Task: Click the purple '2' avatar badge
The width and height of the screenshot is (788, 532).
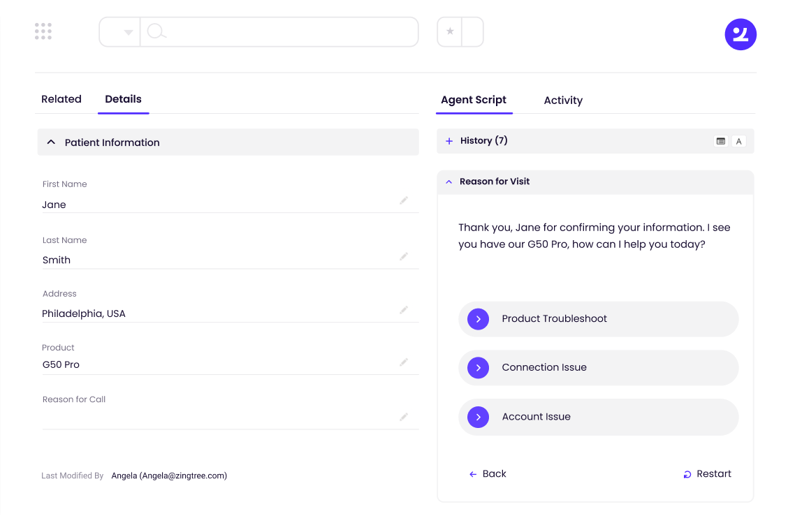Action: [x=740, y=34]
